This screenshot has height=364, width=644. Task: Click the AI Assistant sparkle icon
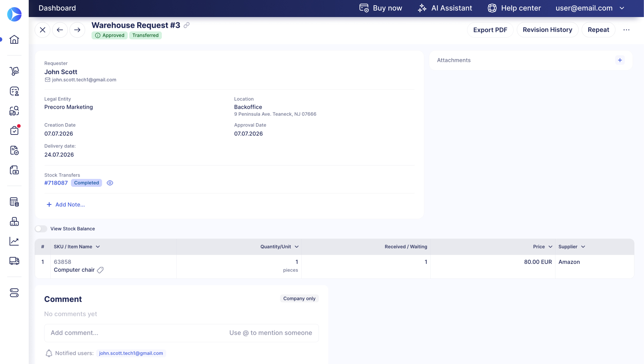click(422, 8)
